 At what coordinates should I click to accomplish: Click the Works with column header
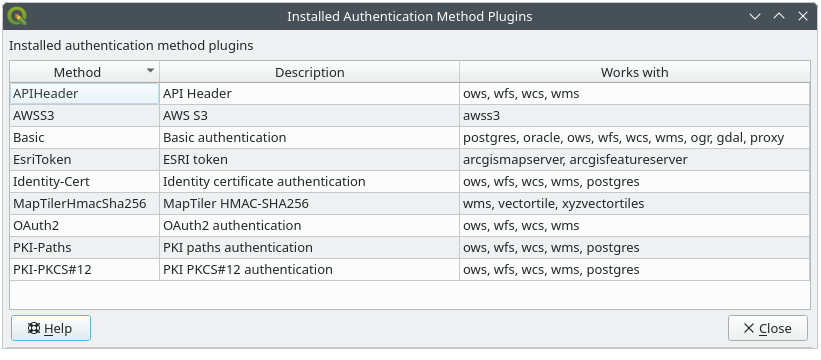point(635,72)
